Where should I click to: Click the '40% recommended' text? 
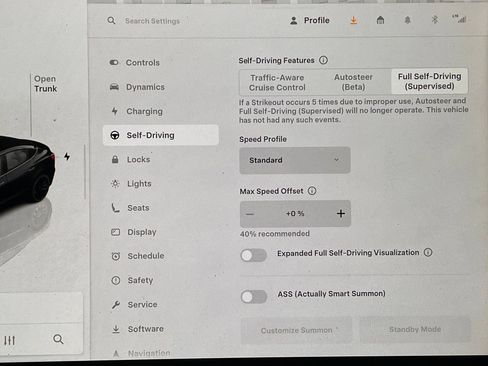click(x=275, y=234)
